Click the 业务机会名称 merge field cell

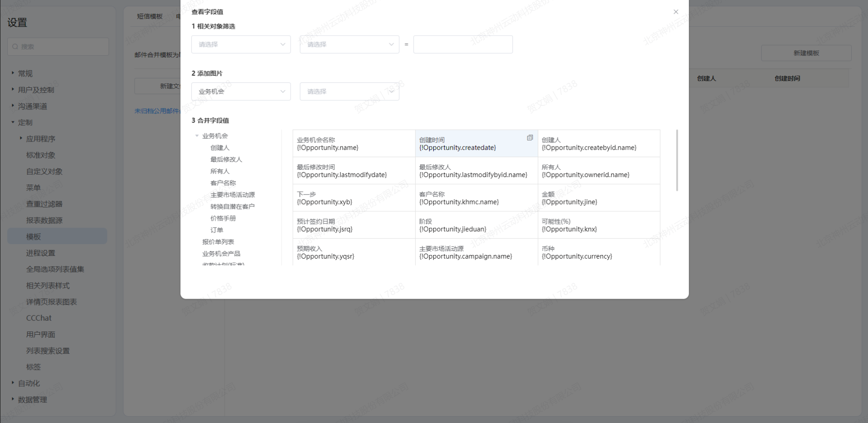coord(354,144)
